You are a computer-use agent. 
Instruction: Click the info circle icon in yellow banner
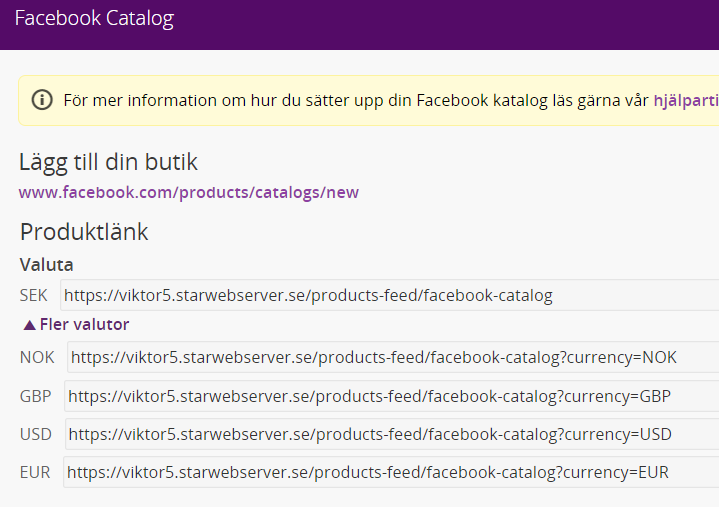point(42,100)
